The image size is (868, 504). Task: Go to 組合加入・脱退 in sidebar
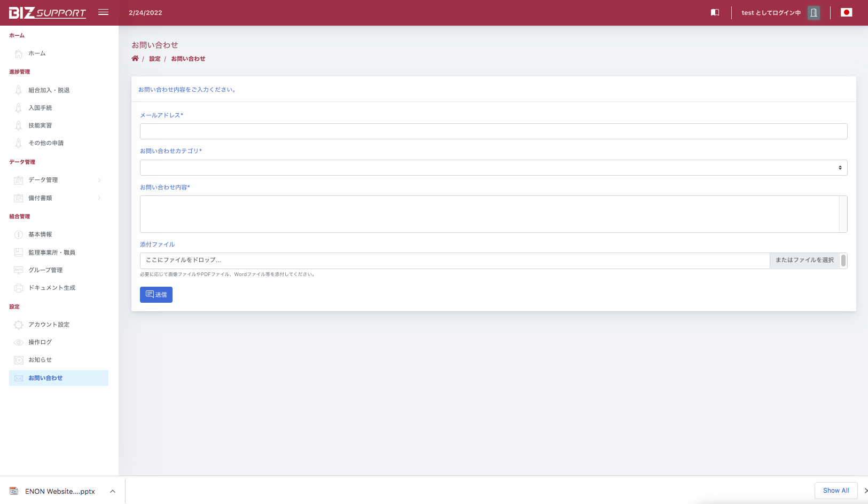point(49,90)
